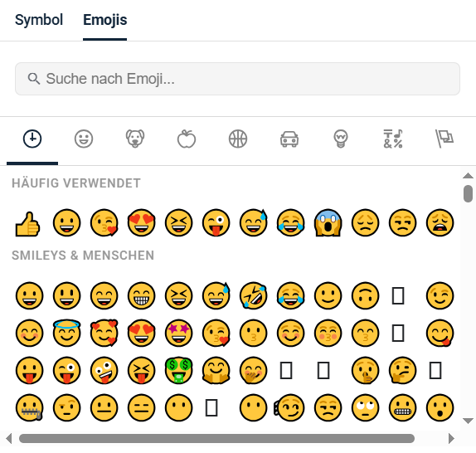Open the travel car category
476x453 pixels.
(x=289, y=139)
